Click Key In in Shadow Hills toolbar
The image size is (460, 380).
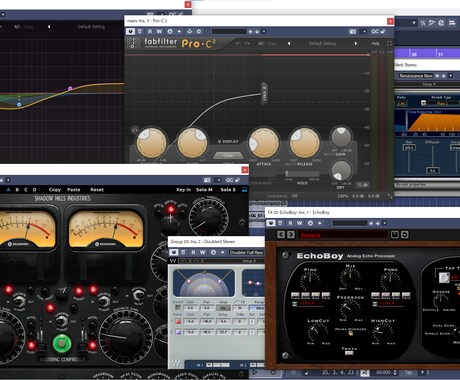pyautogui.click(x=184, y=190)
